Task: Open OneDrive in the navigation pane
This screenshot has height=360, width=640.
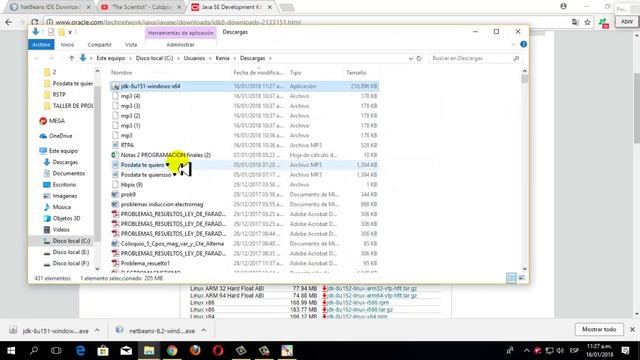Action: click(x=56, y=136)
